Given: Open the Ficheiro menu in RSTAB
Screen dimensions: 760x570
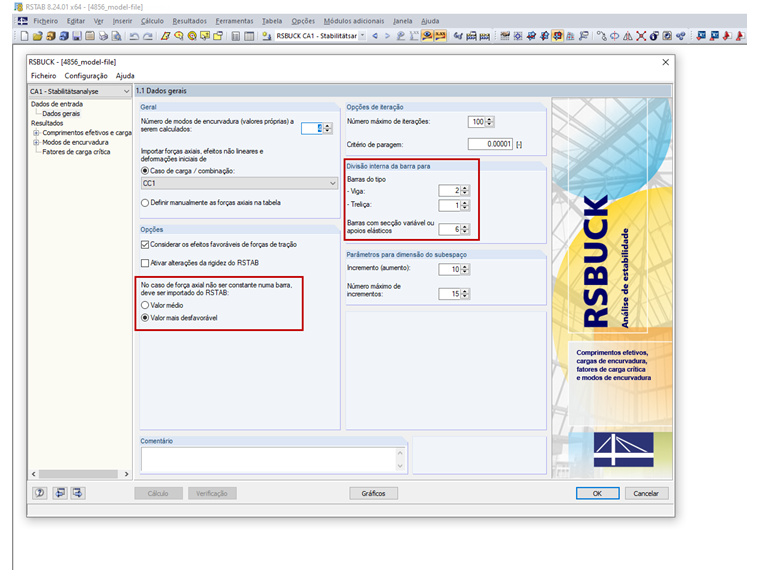Looking at the screenshot, I should click(x=46, y=21).
